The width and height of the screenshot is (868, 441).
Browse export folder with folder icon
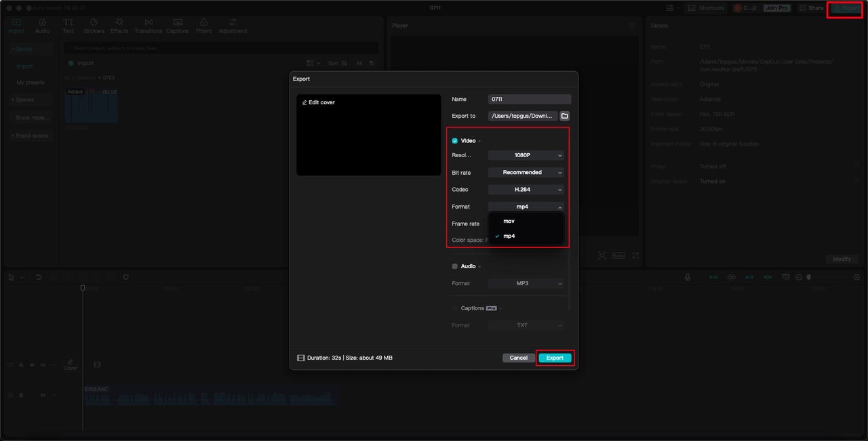(565, 116)
